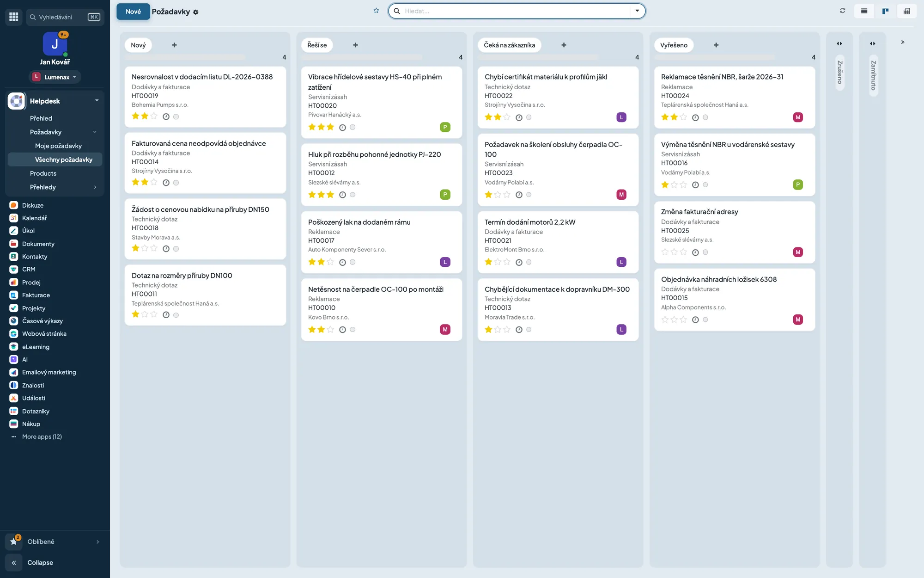Viewport: 924px width, 578px height.
Task: Select Moje požadavky menu item
Action: click(x=58, y=146)
